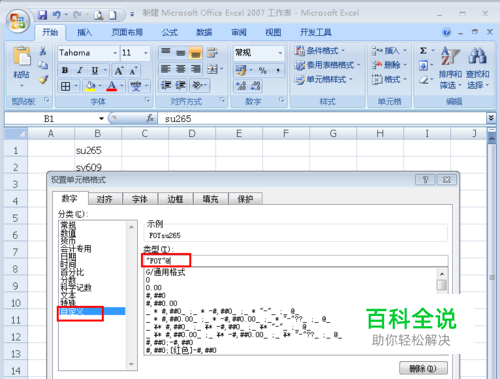Toggle italic formatting
The width and height of the screenshot is (500, 379).
point(80,70)
